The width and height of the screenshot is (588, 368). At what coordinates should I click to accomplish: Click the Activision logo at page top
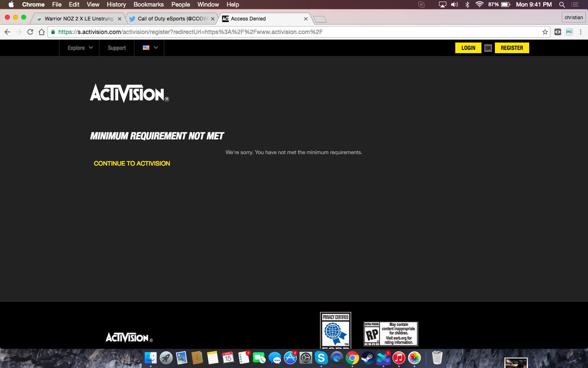130,93
